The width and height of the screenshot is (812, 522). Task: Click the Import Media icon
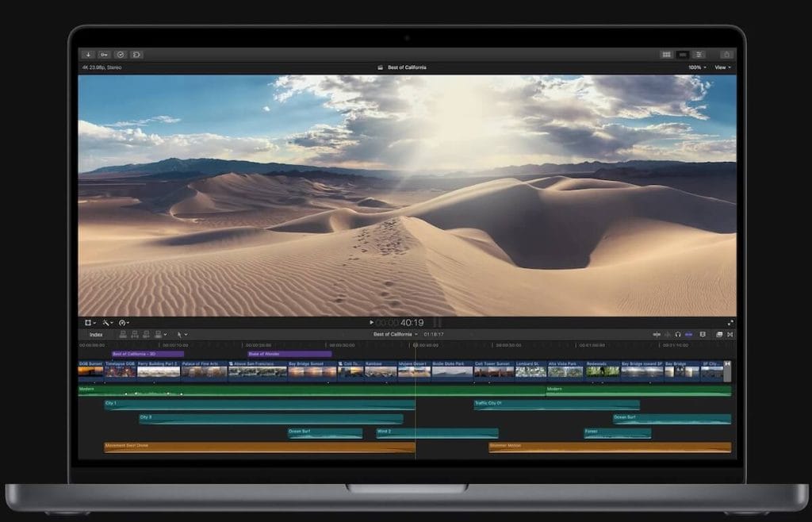[88, 55]
